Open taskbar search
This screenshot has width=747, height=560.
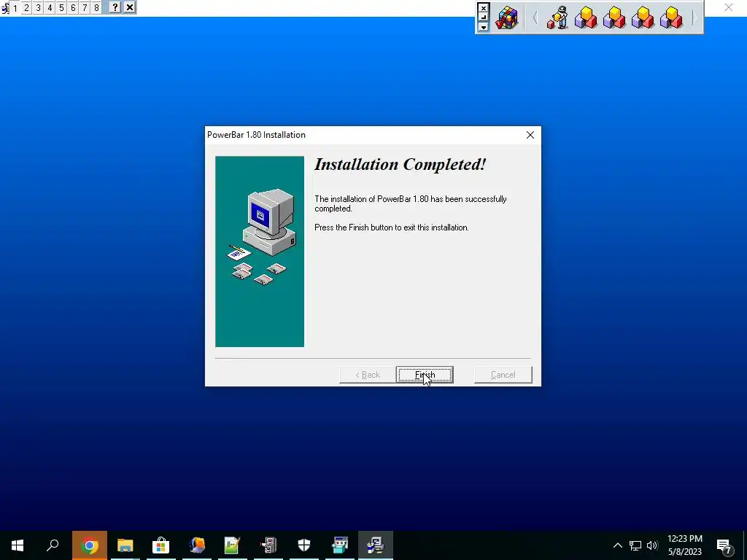click(53, 545)
